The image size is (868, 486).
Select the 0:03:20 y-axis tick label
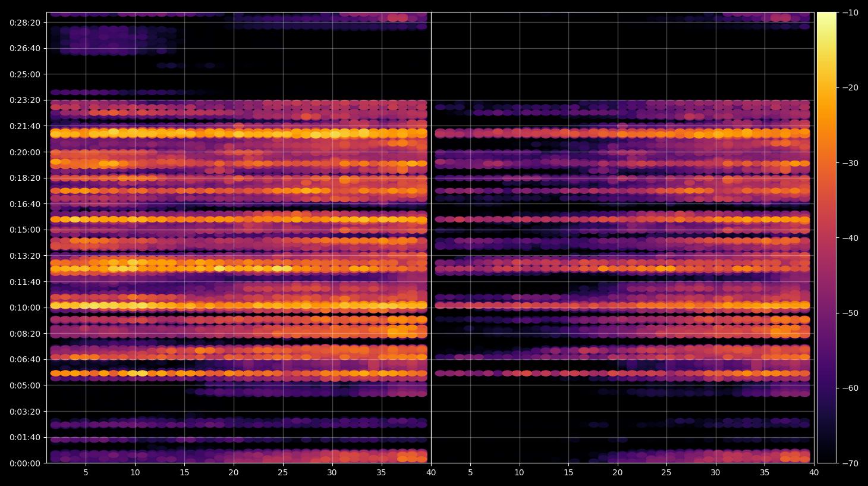[25, 412]
